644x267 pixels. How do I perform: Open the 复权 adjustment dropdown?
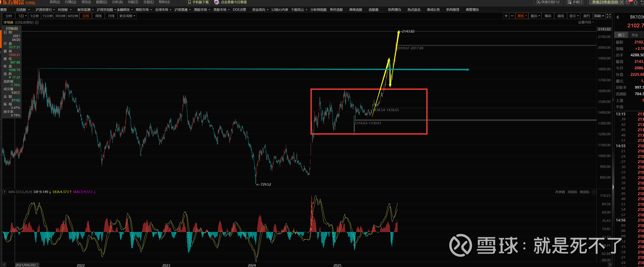tap(522, 16)
